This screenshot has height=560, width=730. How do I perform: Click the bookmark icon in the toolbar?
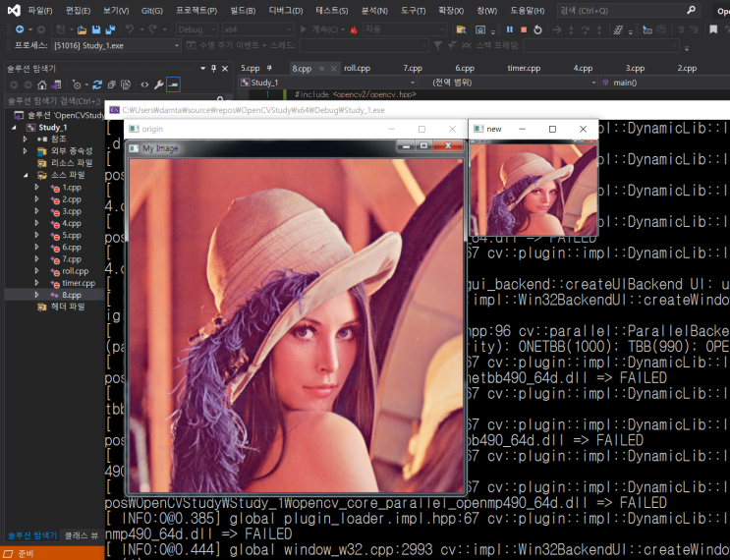713,29
